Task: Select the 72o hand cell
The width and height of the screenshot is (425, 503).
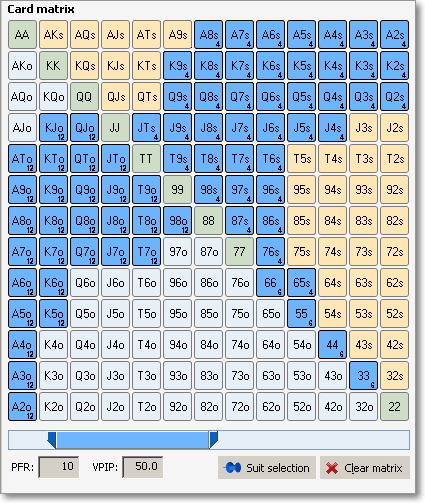Action: coord(239,407)
